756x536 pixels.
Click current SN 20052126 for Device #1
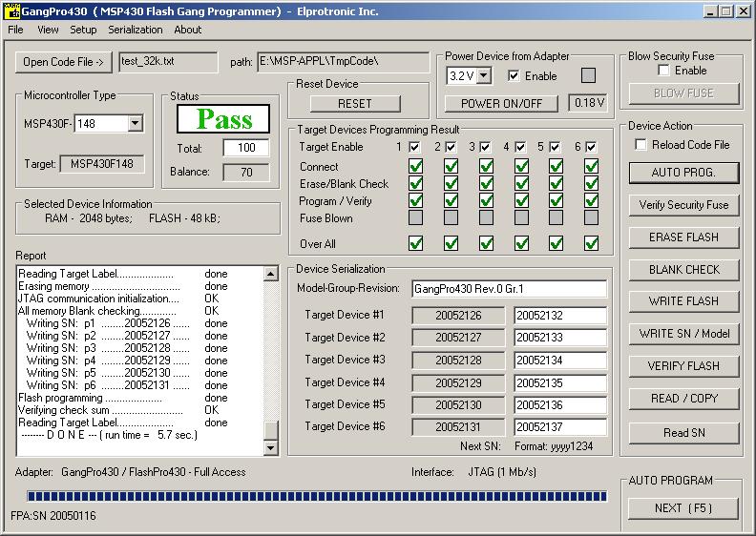click(x=458, y=316)
